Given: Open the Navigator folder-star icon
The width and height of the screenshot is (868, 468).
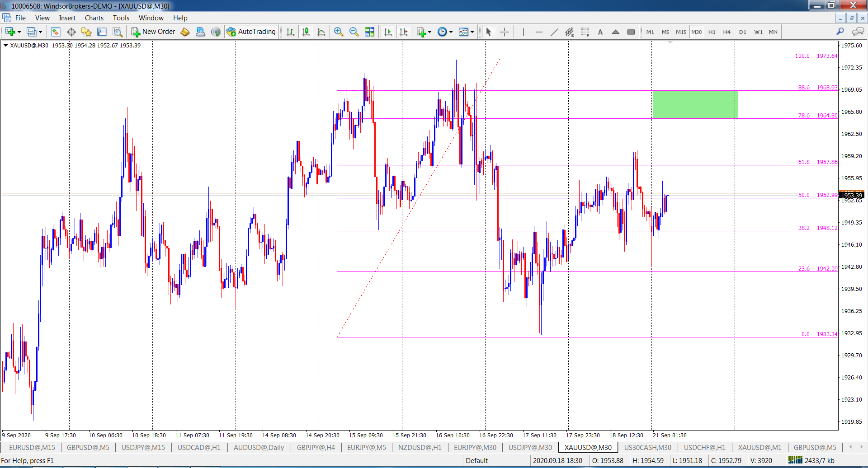Looking at the screenshot, I should click(86, 32).
